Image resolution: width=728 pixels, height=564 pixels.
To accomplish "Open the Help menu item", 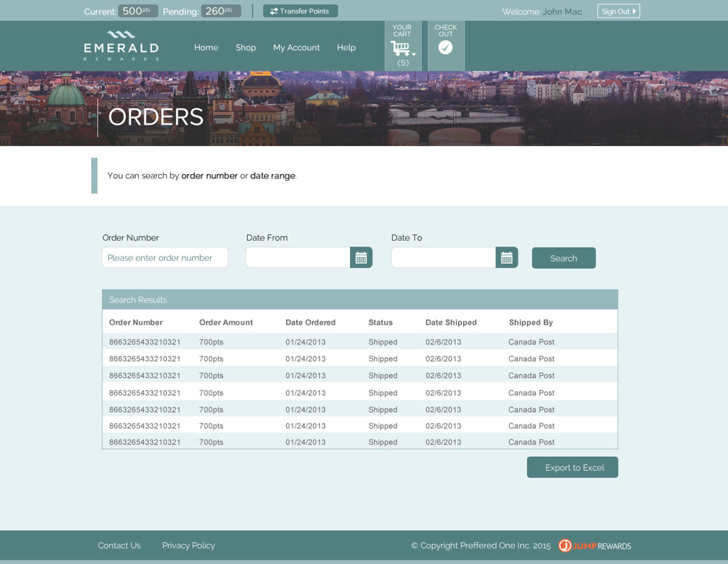I will pyautogui.click(x=346, y=47).
